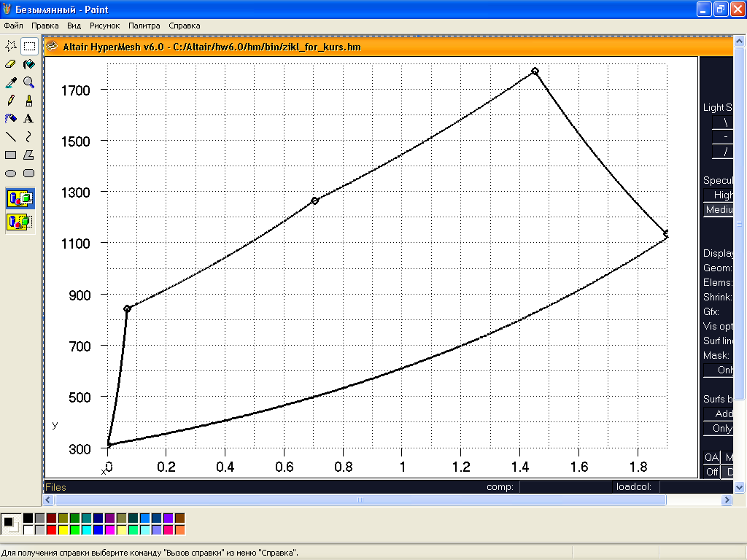The image size is (747, 560).
Task: Choose the white palette swatch
Action: tap(28, 529)
